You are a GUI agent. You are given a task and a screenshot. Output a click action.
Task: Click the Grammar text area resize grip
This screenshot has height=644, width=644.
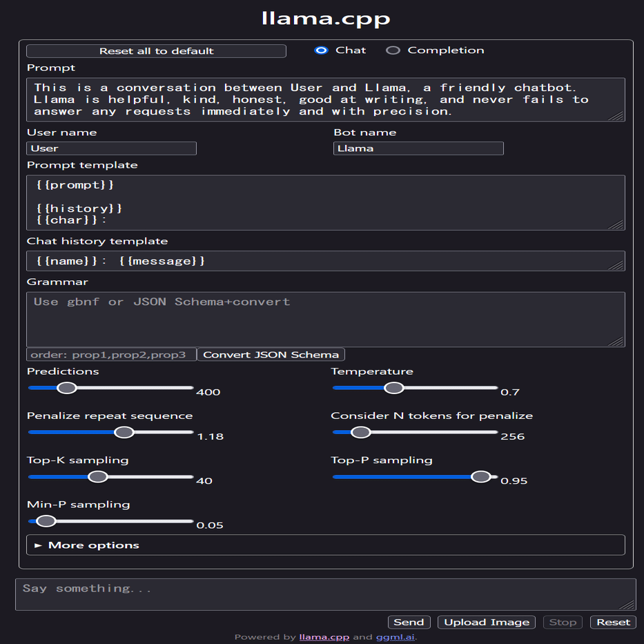pos(617,341)
